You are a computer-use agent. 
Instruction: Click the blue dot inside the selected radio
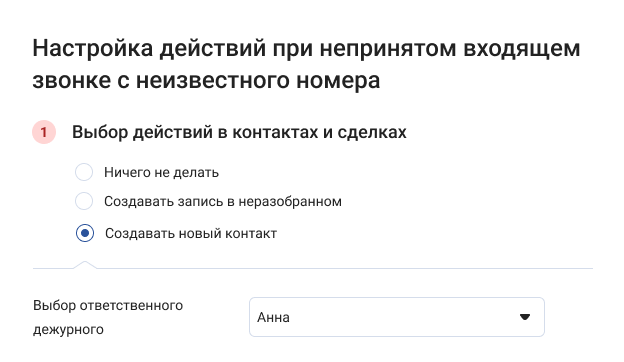(85, 233)
